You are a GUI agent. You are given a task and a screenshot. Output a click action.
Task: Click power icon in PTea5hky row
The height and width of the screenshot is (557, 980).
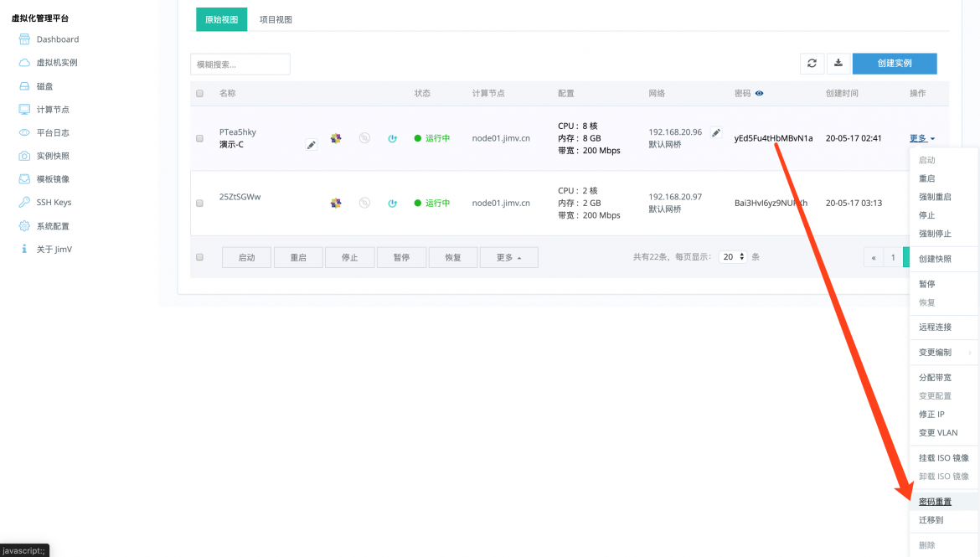coord(393,139)
